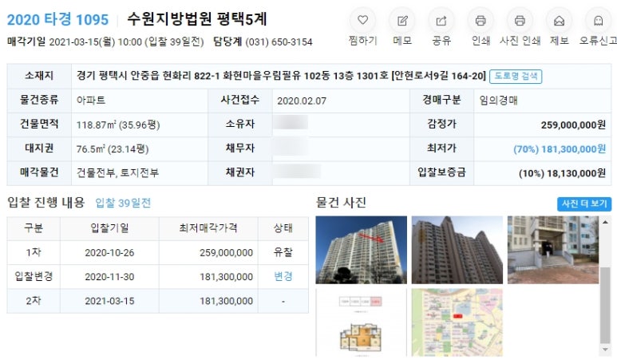Select the 임의경매 auction type value
This screenshot has width=617, height=364.
(498, 101)
